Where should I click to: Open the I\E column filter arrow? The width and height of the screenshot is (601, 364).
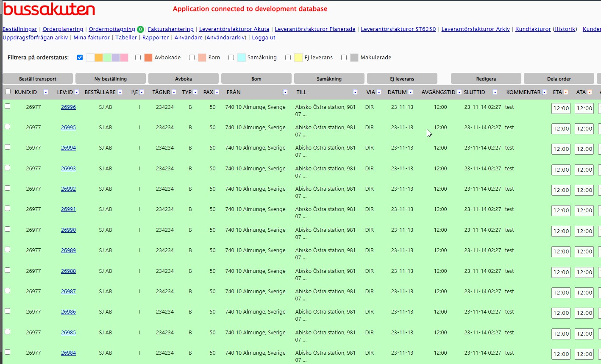142,92
